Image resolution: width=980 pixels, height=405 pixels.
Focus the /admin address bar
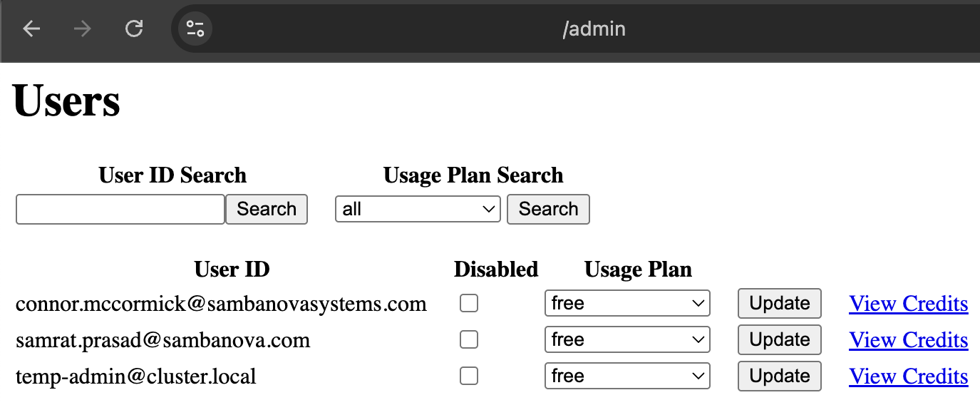(593, 29)
